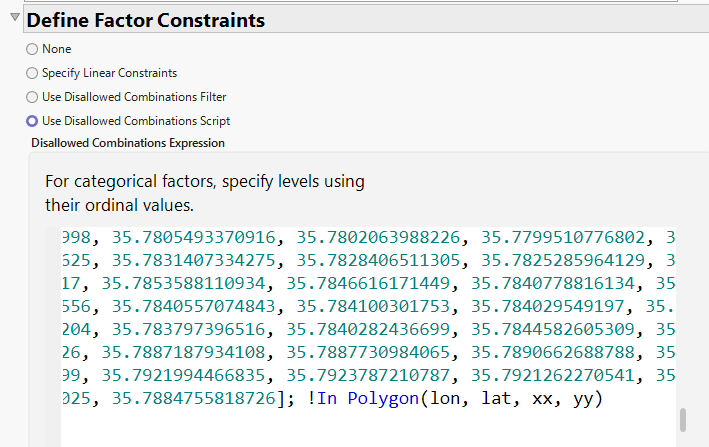Click the empty line below the script
Viewport: 709px width, 447px height.
click(369, 422)
